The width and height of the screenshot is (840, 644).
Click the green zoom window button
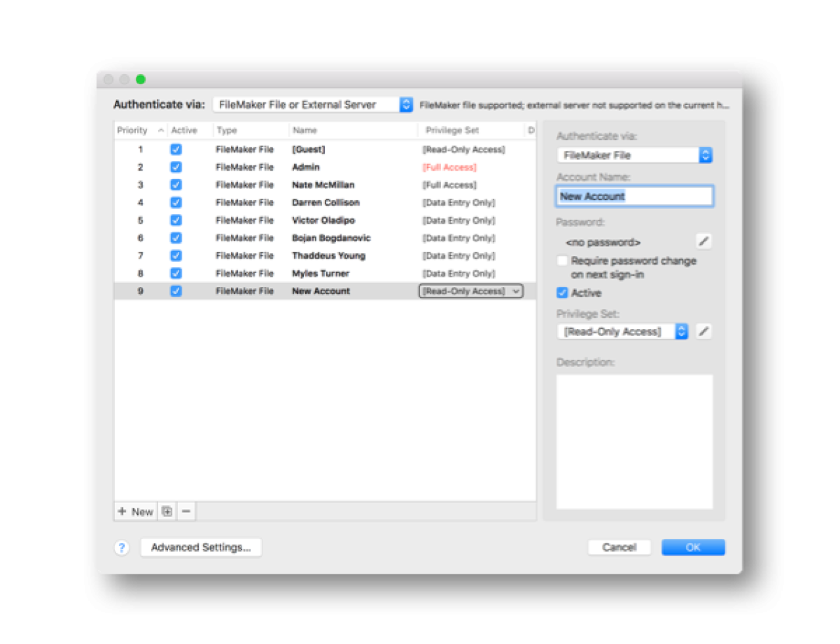(x=140, y=79)
